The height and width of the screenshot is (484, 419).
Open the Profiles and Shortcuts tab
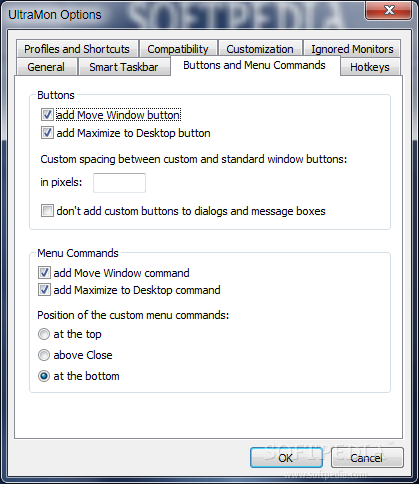[77, 49]
